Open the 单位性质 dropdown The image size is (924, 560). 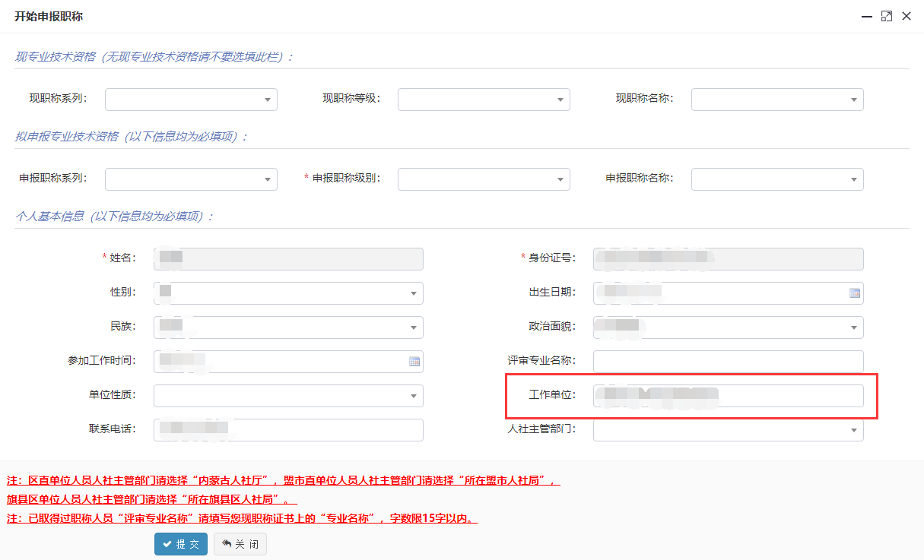[x=288, y=396]
